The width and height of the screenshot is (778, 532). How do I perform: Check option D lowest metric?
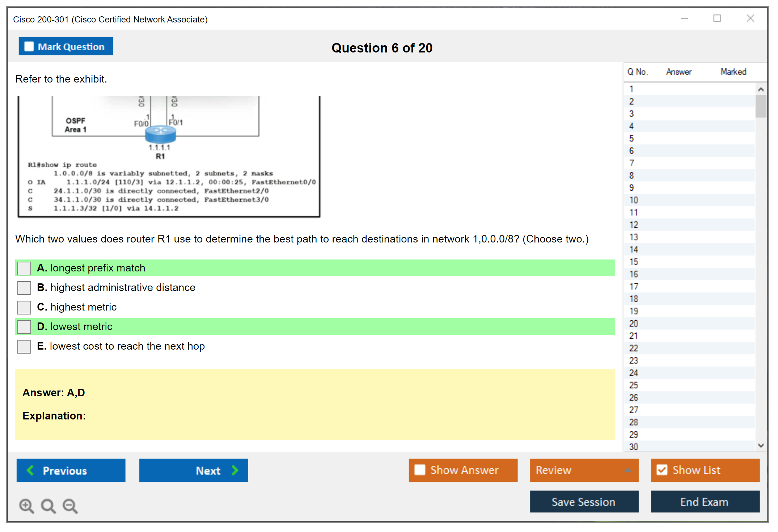tap(24, 327)
